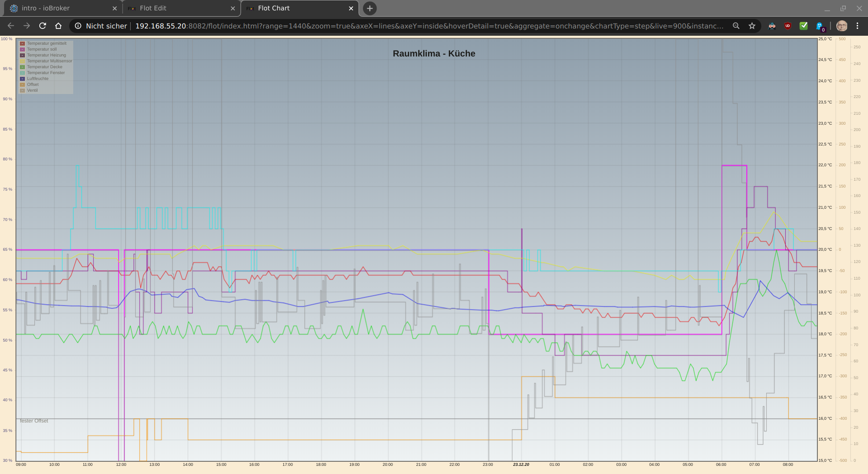Open the green checkmark extension
The image size is (868, 474).
pos(803,26)
